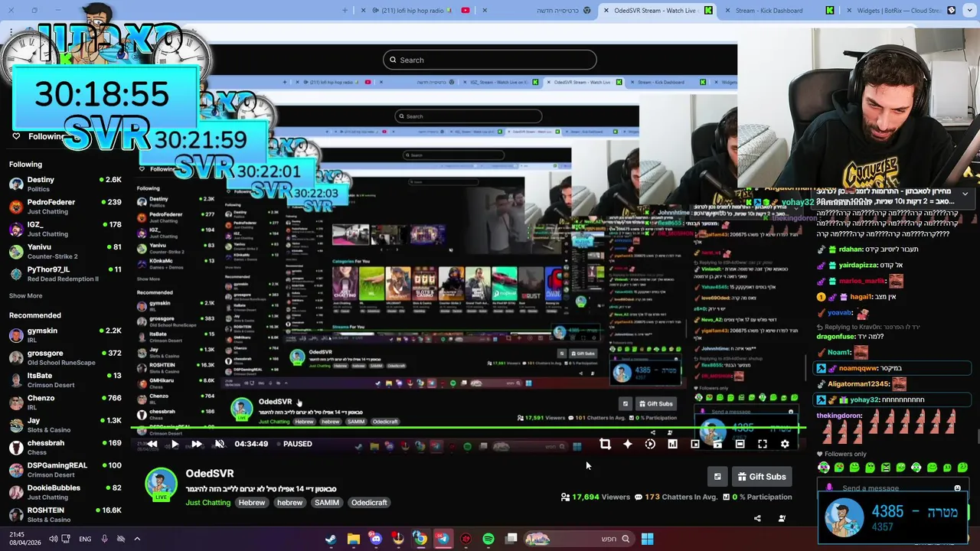The image size is (980, 551).
Task: Open Chrome from the taskbar
Action: [x=420, y=539]
